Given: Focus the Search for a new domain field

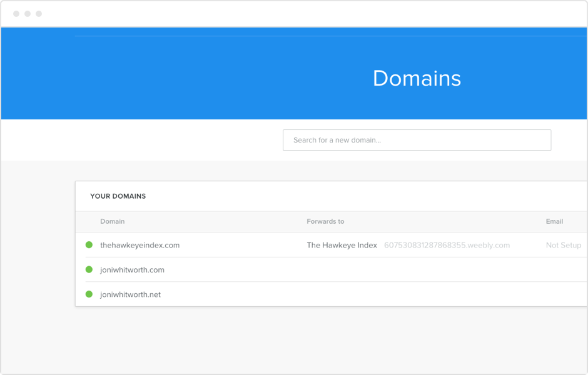Looking at the screenshot, I should point(417,140).
